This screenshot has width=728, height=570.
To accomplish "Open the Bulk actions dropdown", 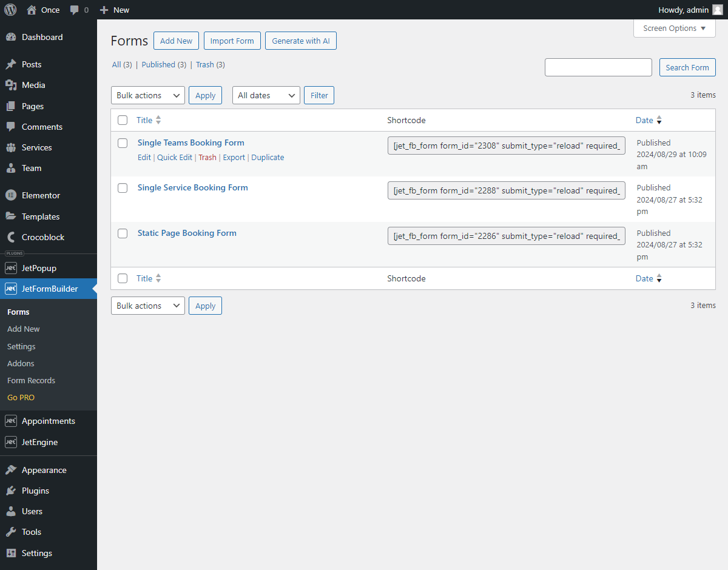I will click(x=147, y=95).
